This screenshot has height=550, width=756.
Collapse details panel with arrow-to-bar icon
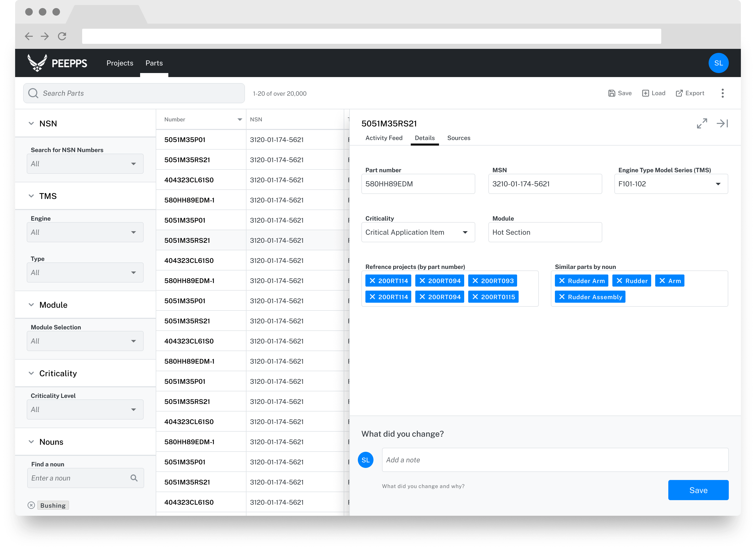722,124
